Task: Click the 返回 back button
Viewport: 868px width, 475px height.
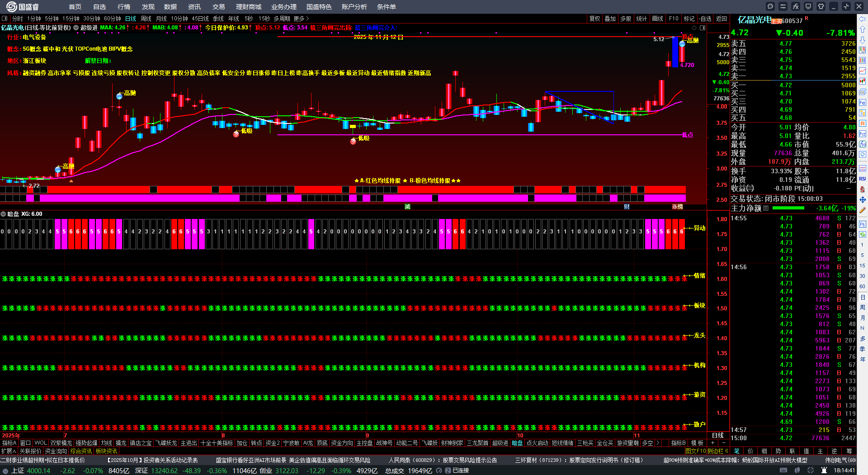Action: pos(721,19)
